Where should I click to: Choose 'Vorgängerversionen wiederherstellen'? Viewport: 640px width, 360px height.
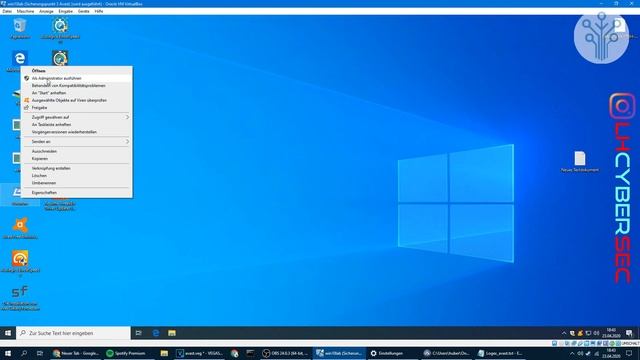[x=77, y=132]
